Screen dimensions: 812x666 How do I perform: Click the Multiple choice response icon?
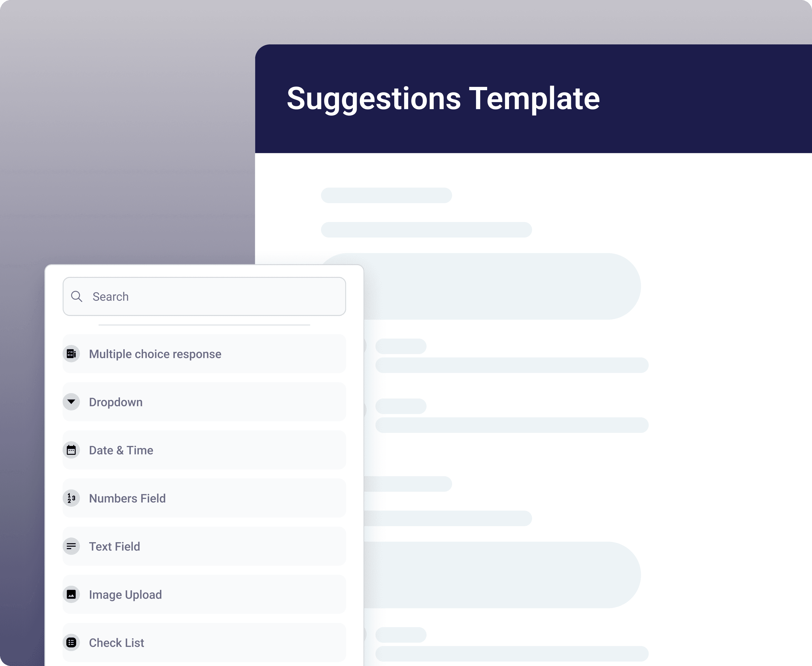coord(71,354)
